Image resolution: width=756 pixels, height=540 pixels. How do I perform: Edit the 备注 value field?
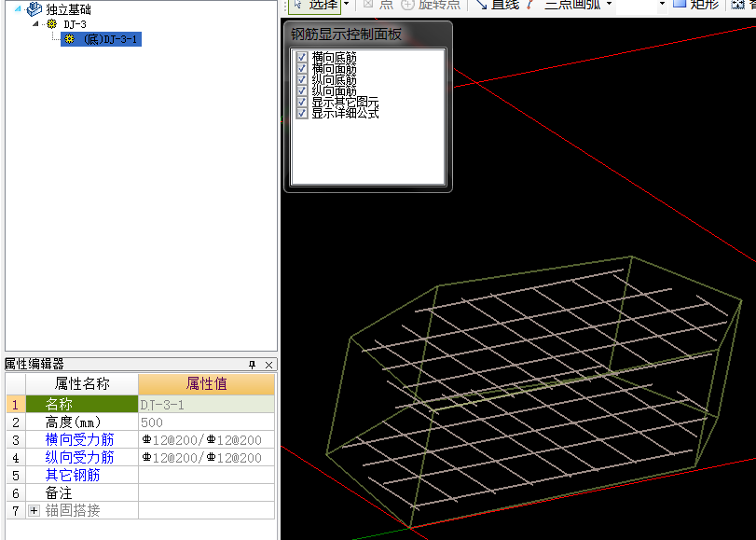206,493
